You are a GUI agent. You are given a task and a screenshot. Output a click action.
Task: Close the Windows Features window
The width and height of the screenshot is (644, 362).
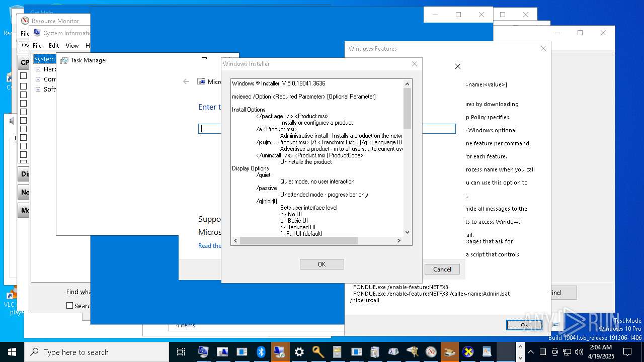[x=543, y=49]
